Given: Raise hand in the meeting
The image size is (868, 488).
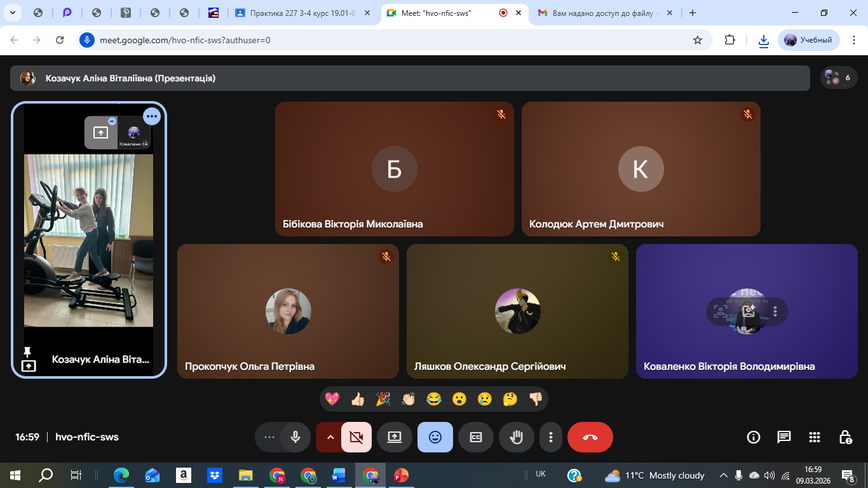Looking at the screenshot, I should pos(517,437).
